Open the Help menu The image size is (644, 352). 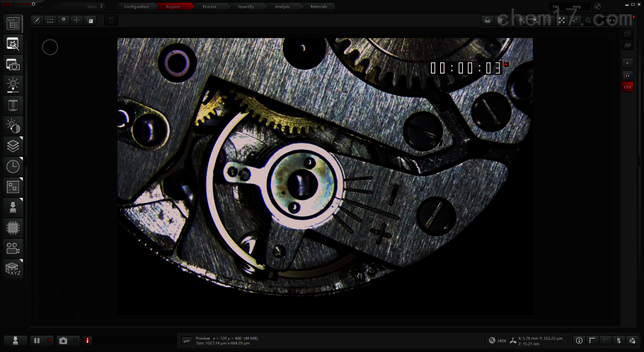coord(576,6)
